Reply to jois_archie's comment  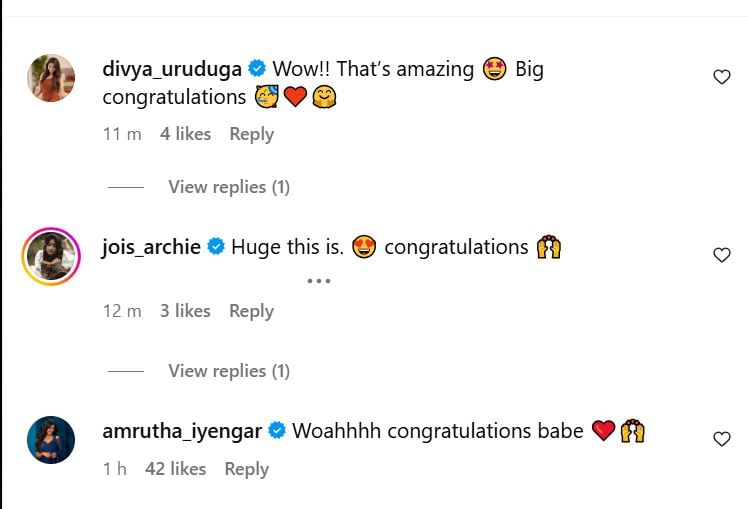click(x=251, y=311)
